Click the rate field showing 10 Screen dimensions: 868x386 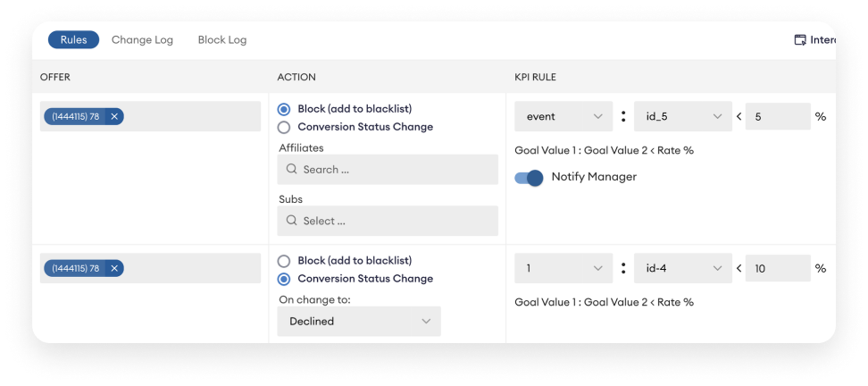tap(777, 268)
